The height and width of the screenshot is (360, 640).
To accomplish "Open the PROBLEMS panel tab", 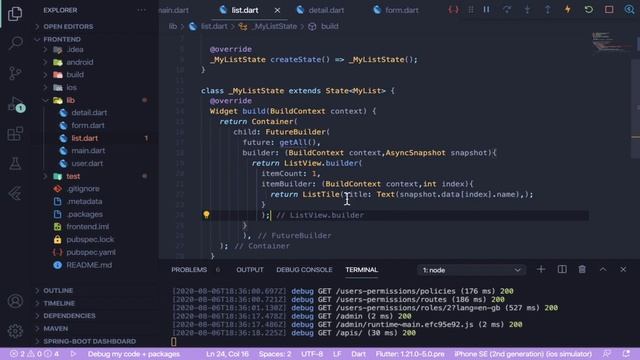I will click(189, 270).
